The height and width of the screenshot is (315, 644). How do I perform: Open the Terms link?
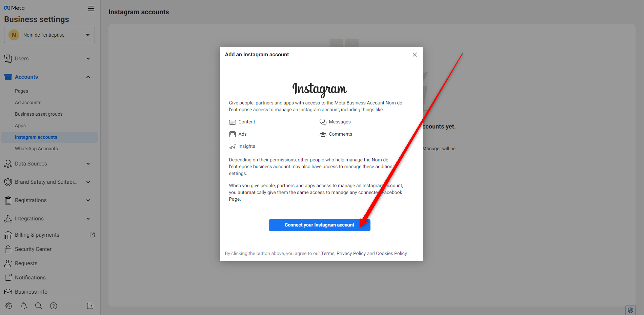(328, 253)
